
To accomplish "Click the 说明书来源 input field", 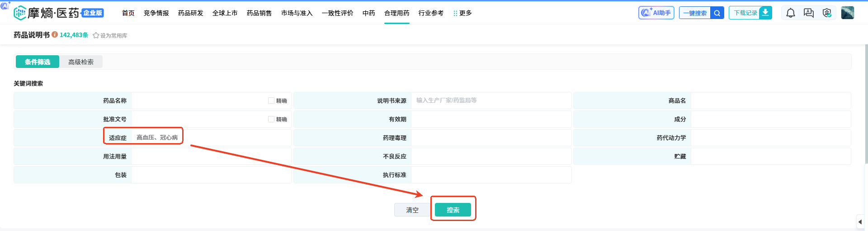I will click(x=491, y=101).
